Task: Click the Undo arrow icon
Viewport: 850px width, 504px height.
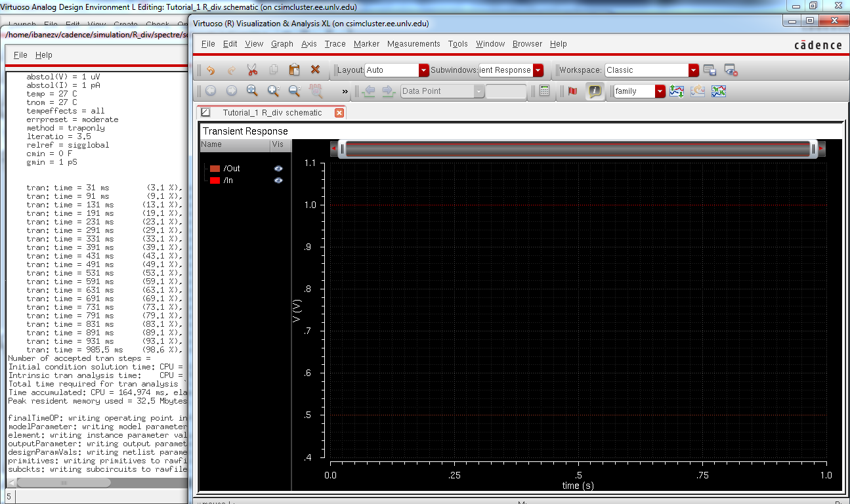Action: coord(211,70)
